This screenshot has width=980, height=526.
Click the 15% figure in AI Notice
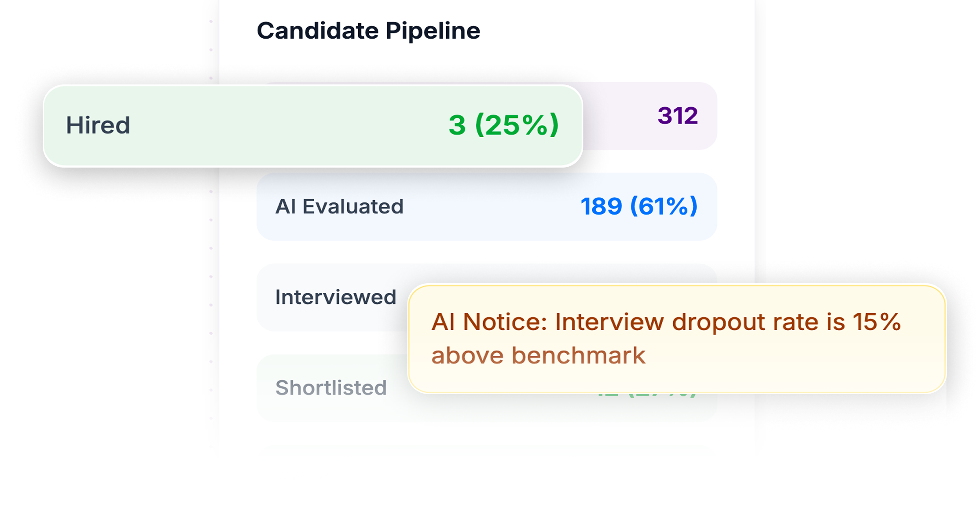tap(877, 322)
